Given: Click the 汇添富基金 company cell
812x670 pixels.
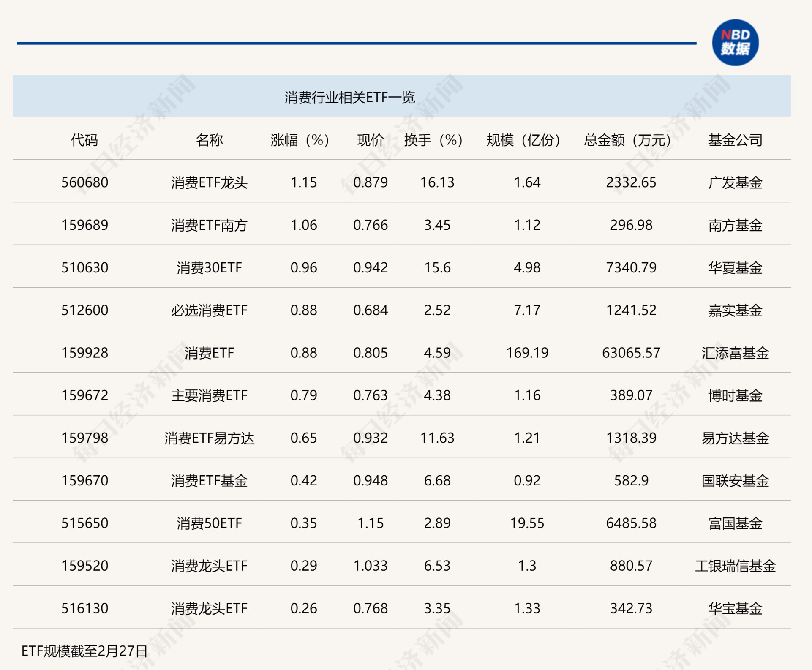Looking at the screenshot, I should [x=735, y=353].
